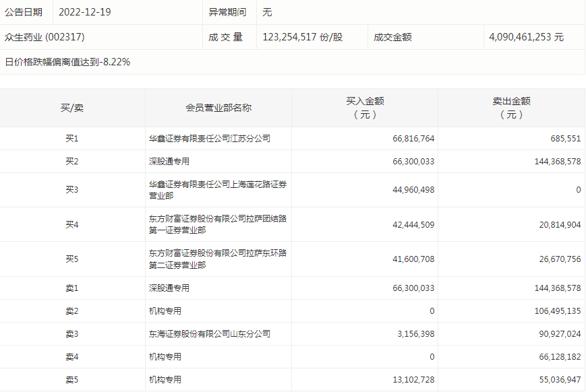Click 深股通专用 in the 买2 row
The image size is (586, 392).
[169, 161]
